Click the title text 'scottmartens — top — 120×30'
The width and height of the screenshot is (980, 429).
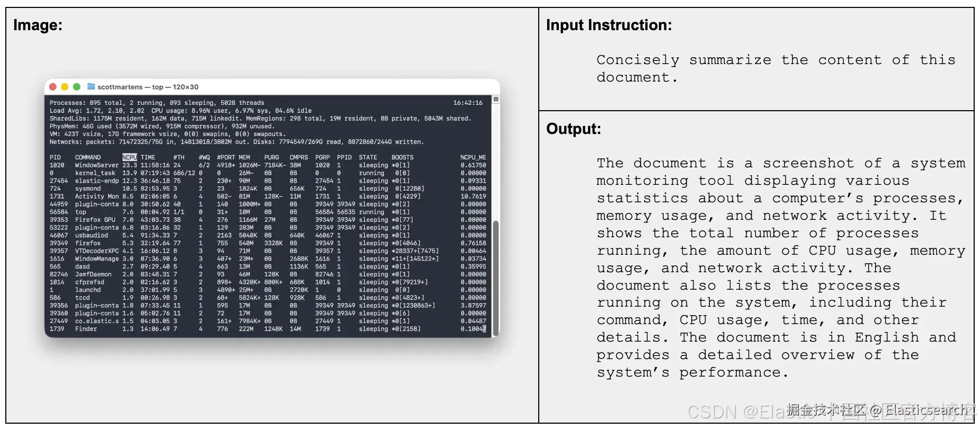[x=148, y=87]
